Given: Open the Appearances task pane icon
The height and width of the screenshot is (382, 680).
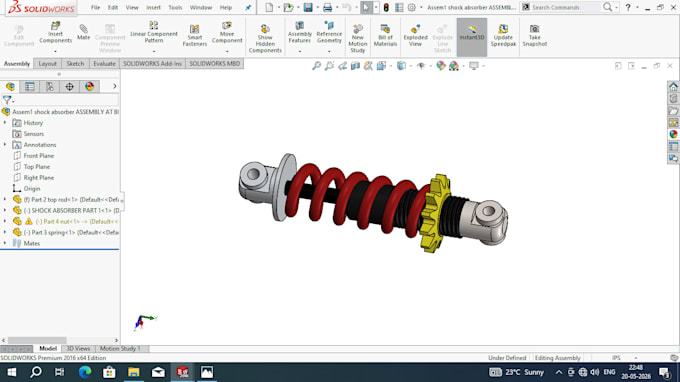Looking at the screenshot, I should click(x=673, y=134).
